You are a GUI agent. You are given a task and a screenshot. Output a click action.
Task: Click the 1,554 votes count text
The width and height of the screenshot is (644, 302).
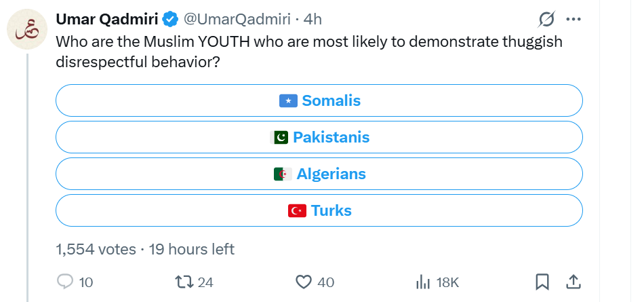click(96, 249)
